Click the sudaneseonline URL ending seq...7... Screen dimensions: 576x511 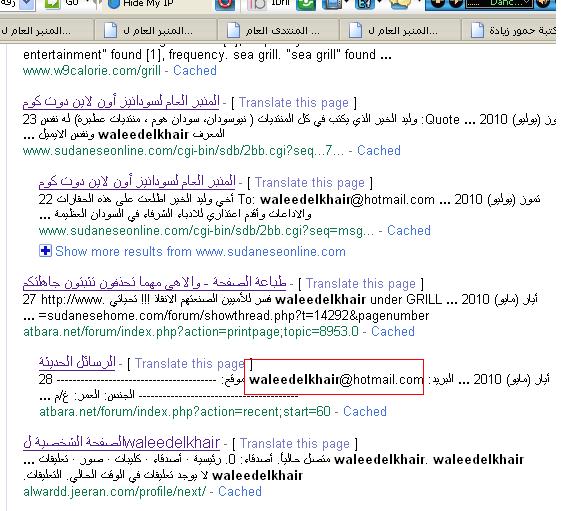[x=183, y=151]
